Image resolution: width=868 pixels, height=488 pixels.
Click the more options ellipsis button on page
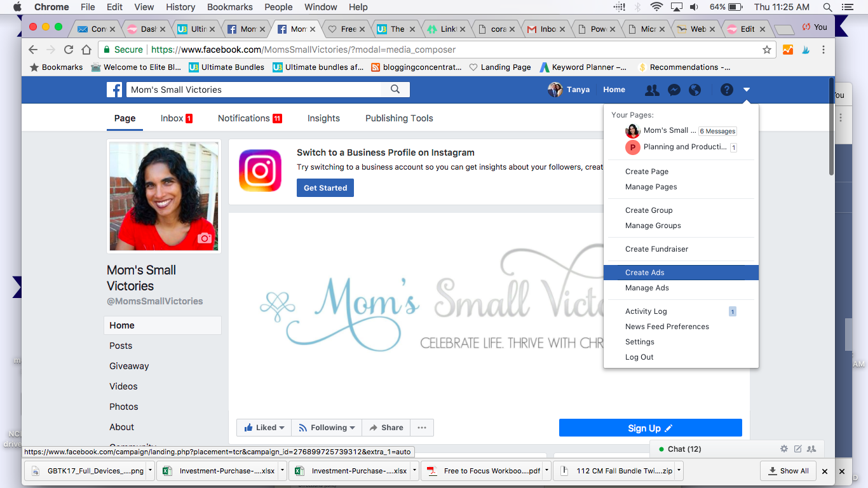422,428
